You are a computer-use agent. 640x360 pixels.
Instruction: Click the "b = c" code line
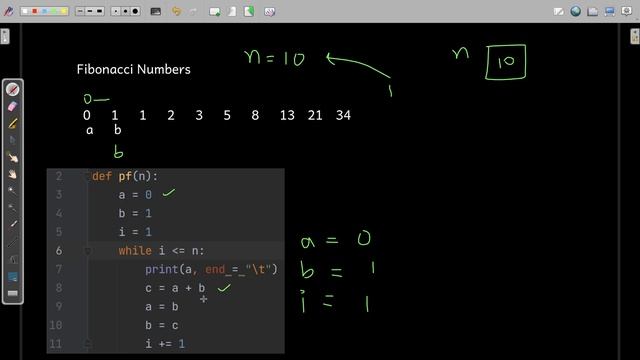pos(162,325)
